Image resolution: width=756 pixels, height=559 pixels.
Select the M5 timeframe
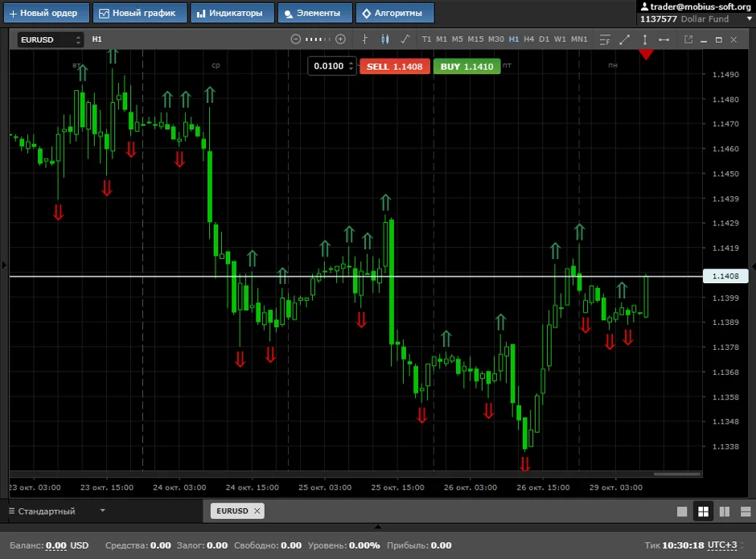click(457, 39)
